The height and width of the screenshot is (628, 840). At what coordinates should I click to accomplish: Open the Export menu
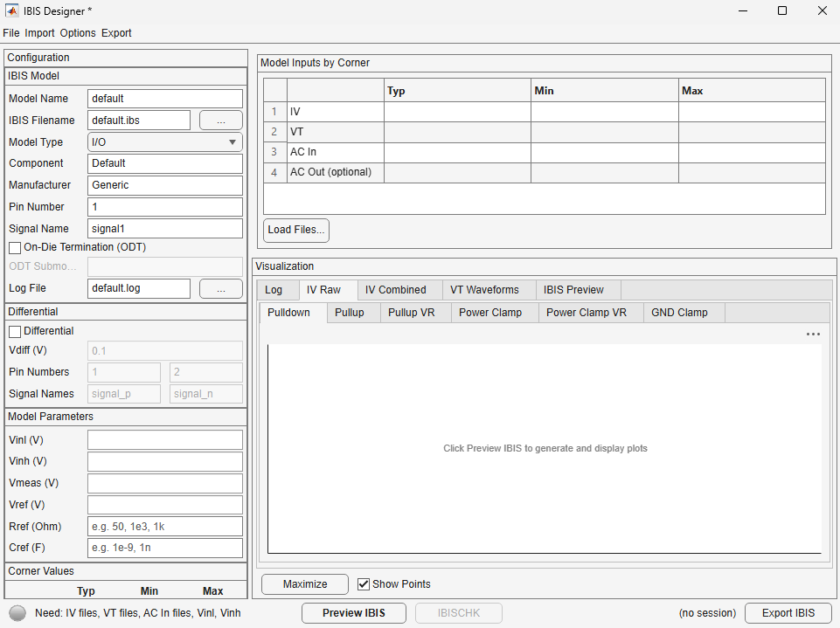click(116, 32)
